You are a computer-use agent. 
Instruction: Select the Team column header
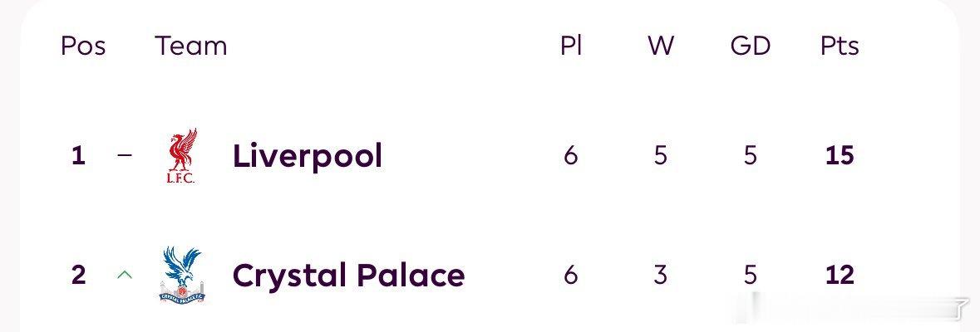pyautogui.click(x=190, y=46)
